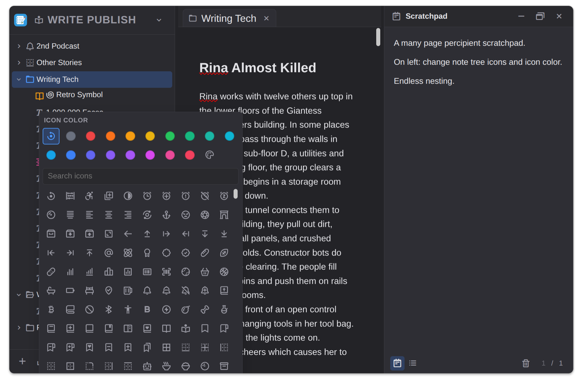The height and width of the screenshot is (392, 583).
Task: Choose the Bitcoin symbol icon
Action: 51,310
